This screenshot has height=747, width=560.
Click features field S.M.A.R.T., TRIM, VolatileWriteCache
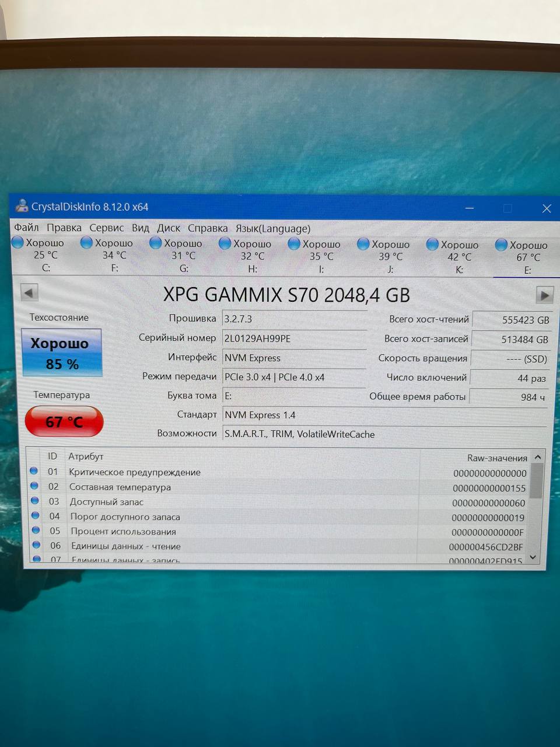(385, 434)
